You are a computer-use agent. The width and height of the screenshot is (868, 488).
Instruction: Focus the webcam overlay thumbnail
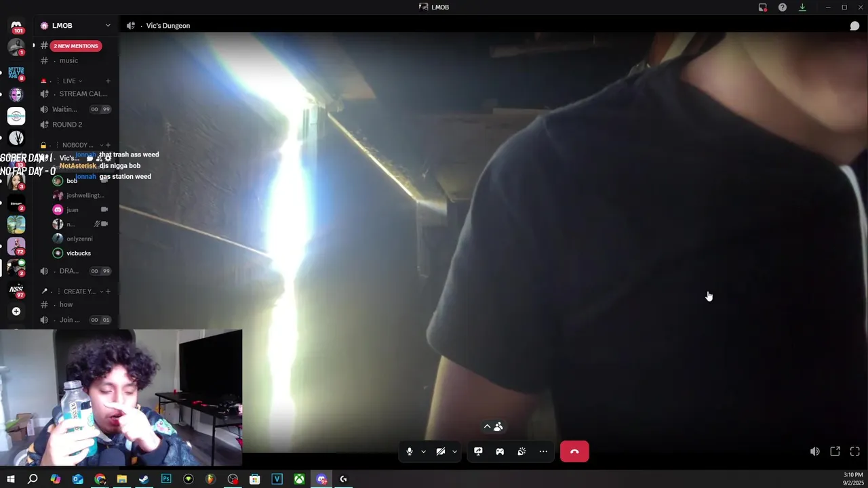[x=121, y=398]
